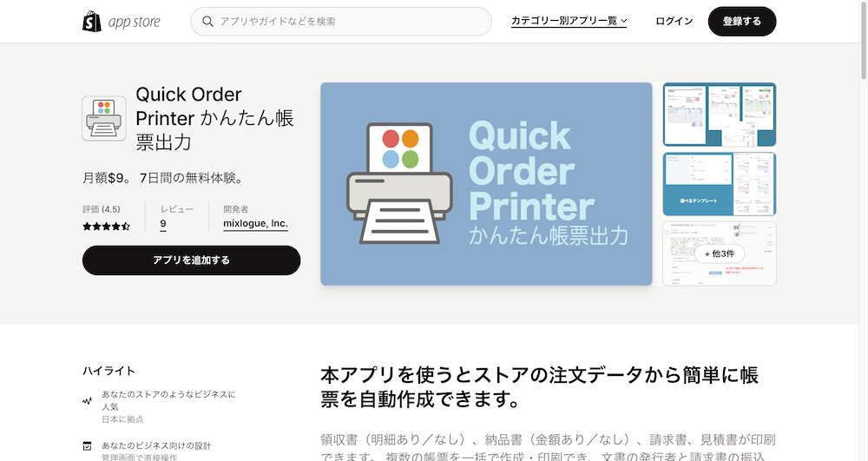Open the 選べるテンプレート thumbnail
Viewport: 868px width, 461px height.
pyautogui.click(x=719, y=184)
